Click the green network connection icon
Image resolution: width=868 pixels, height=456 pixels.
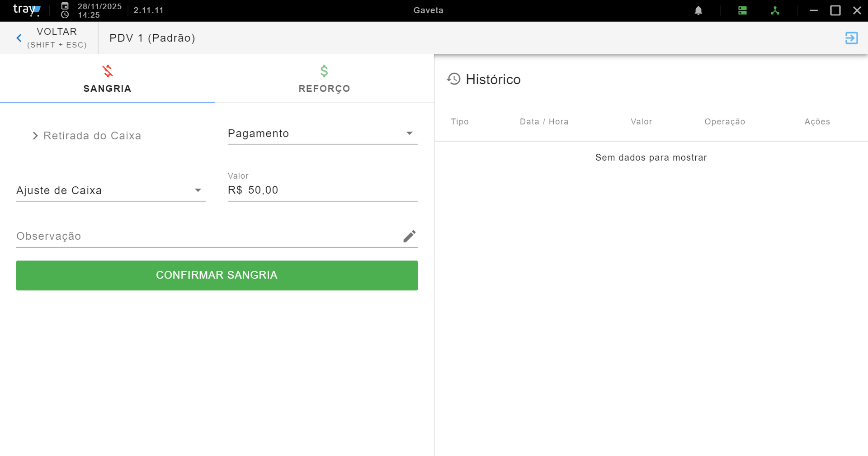(775, 10)
